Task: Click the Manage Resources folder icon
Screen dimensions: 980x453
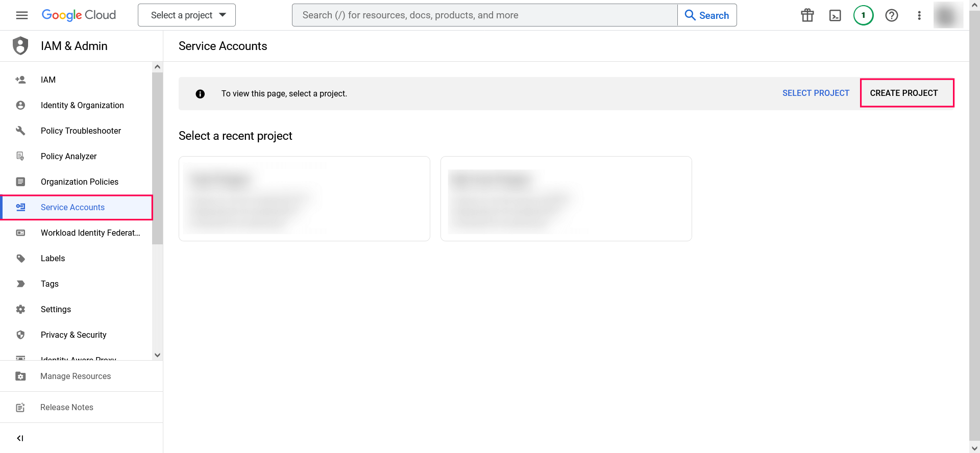Action: coord(20,376)
